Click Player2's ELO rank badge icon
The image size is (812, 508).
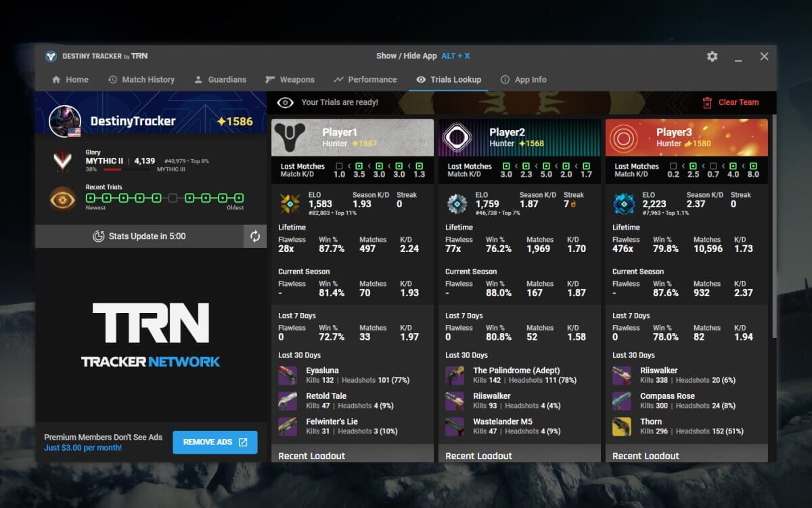[x=457, y=204]
